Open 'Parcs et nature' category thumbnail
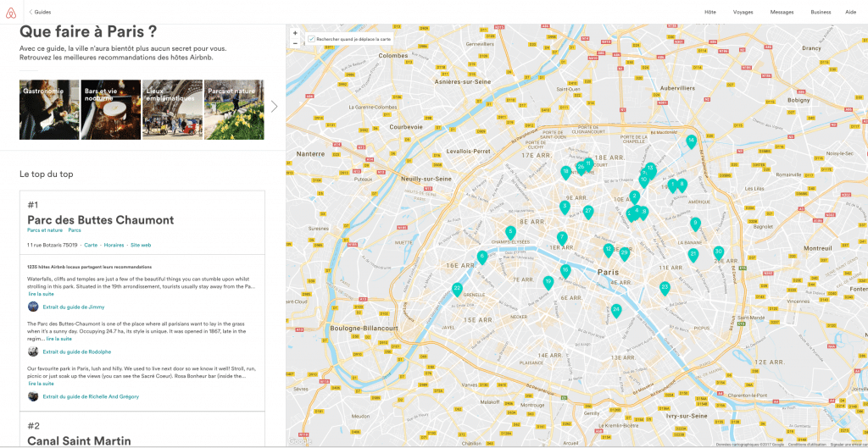This screenshot has width=868, height=448. [234, 109]
